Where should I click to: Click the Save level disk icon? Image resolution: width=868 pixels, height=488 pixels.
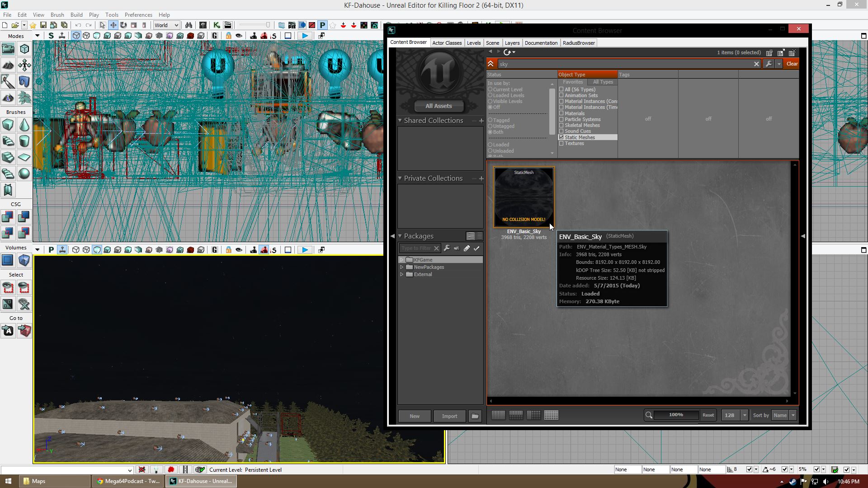(43, 25)
